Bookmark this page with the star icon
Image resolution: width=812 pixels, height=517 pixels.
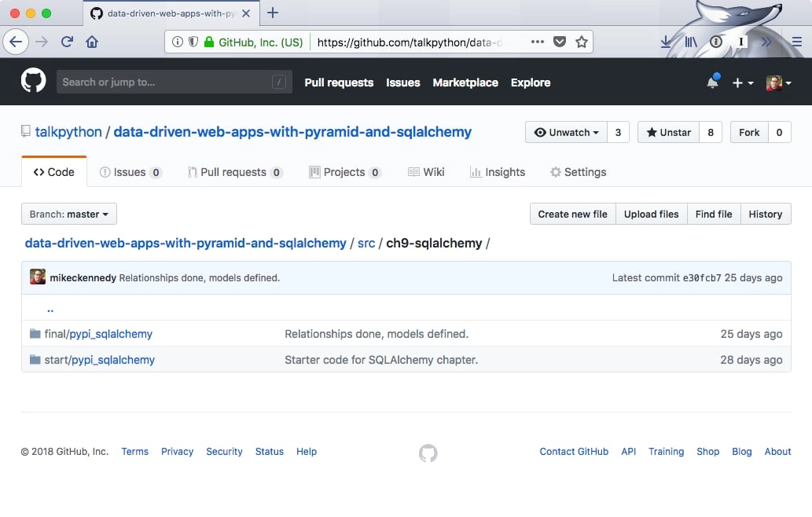(x=582, y=42)
